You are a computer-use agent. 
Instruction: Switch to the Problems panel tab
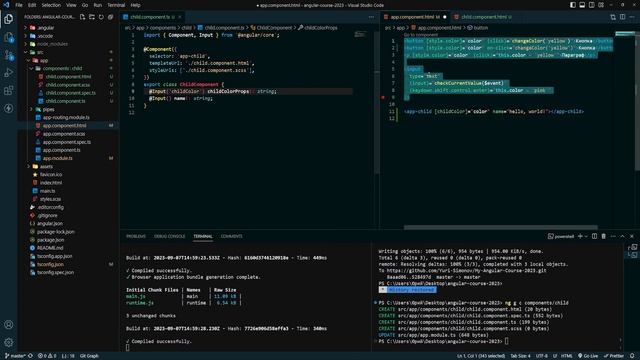[x=136, y=236]
